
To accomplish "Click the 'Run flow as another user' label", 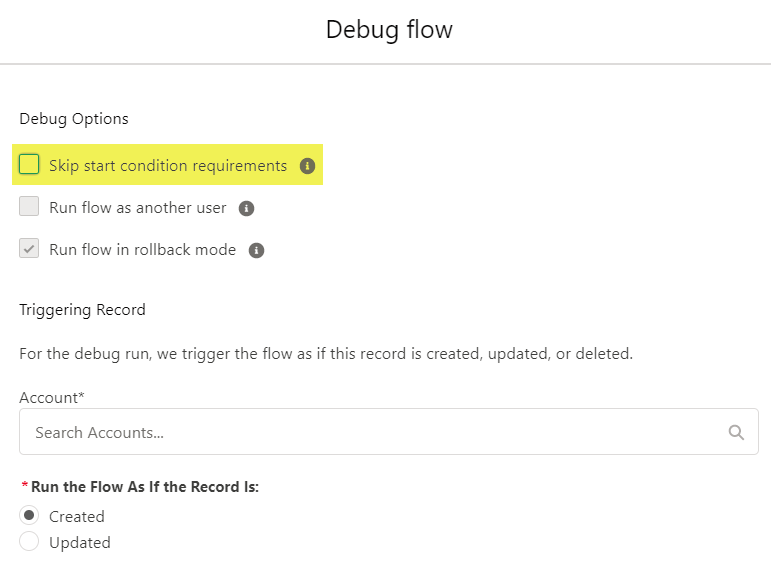I will click(138, 208).
